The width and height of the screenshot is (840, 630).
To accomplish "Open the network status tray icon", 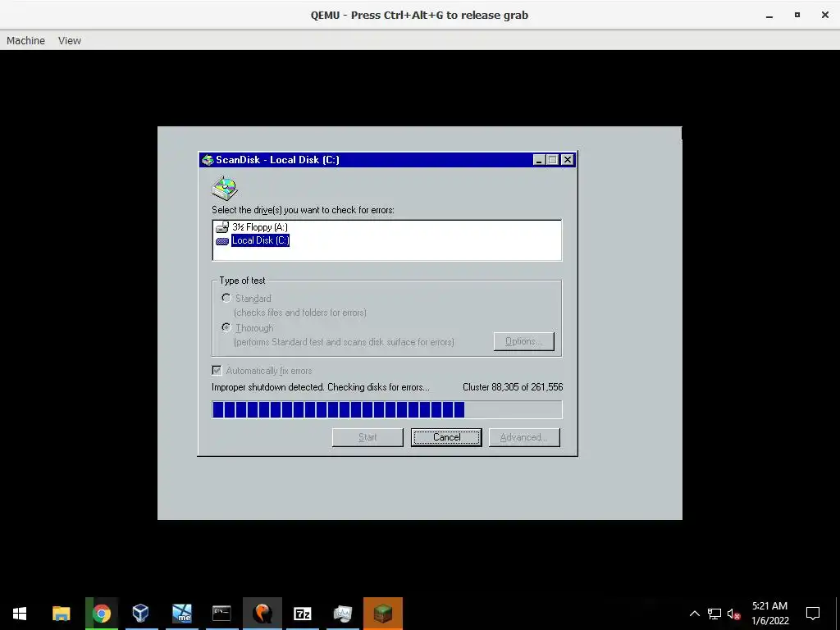I will pyautogui.click(x=714, y=614).
